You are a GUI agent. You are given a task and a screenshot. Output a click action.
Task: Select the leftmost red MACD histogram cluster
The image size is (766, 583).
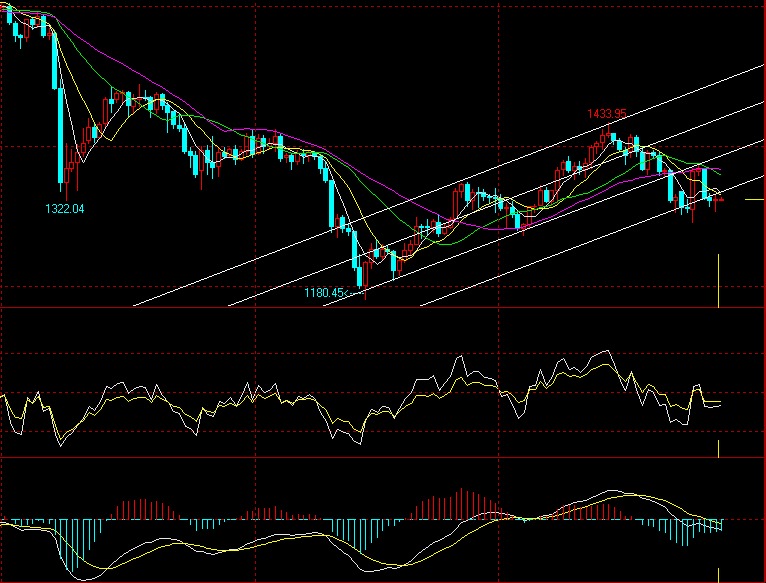click(140, 509)
